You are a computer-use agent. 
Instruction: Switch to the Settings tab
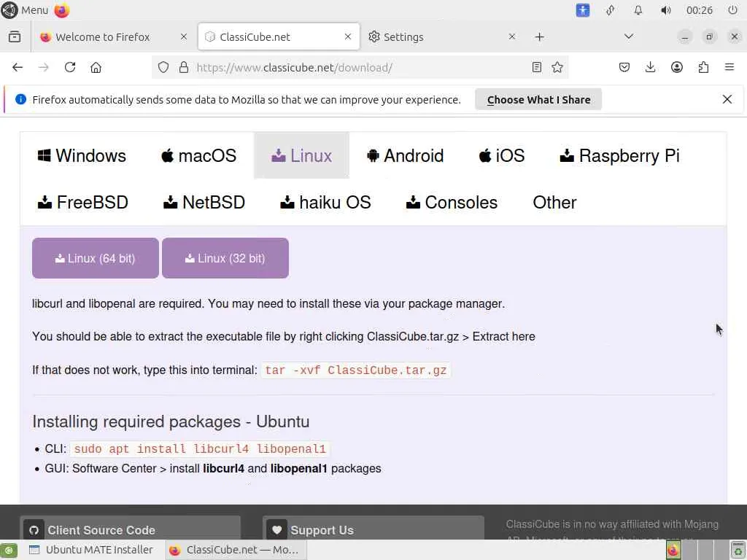[x=443, y=36]
